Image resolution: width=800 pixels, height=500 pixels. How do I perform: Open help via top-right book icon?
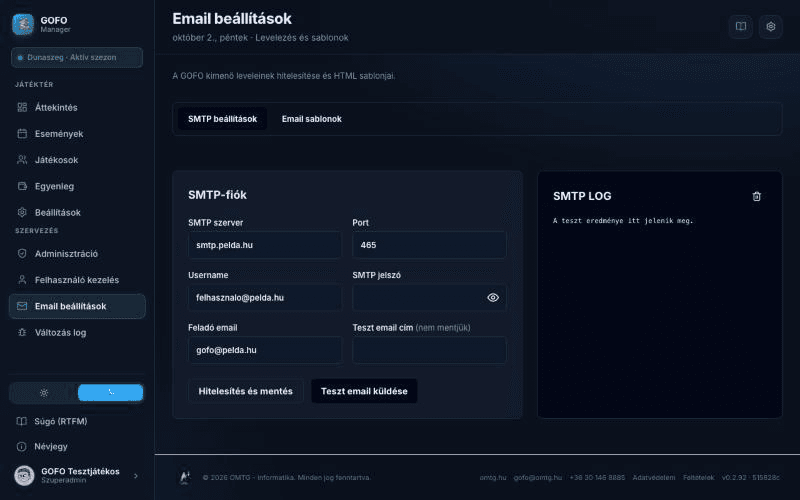point(741,26)
